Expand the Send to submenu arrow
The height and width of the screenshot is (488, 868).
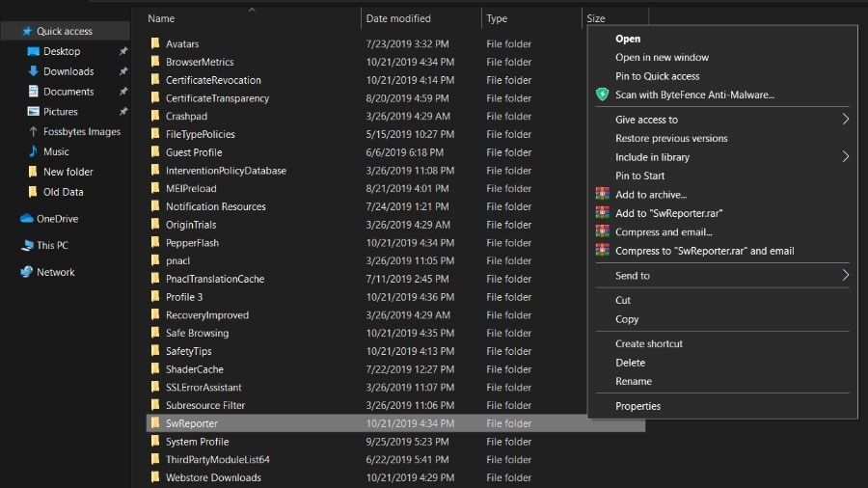pyautogui.click(x=845, y=275)
